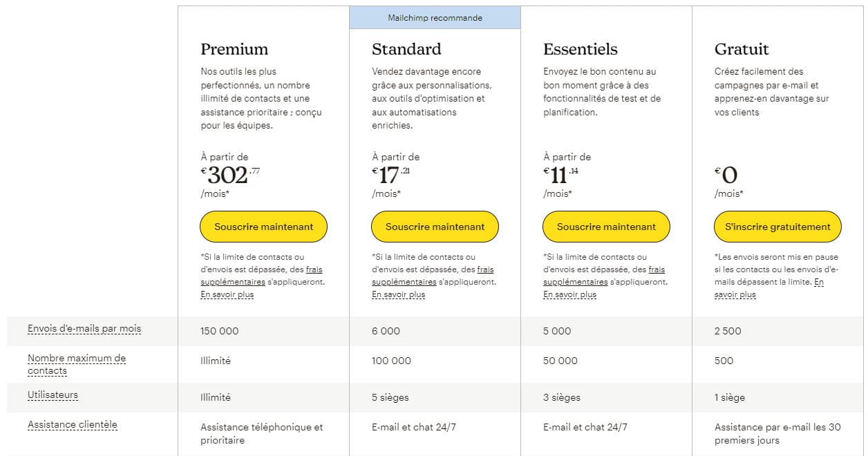Click Envois d'e-mails par mois label
Viewport: 868px width, 456px height.
pos(84,328)
